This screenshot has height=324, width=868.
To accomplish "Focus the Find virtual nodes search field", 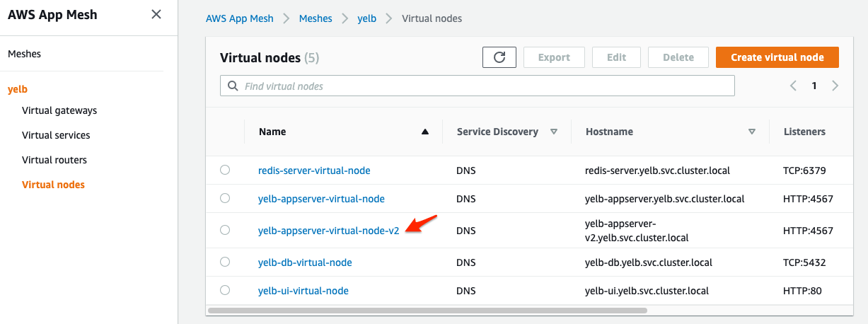I will pos(478,86).
